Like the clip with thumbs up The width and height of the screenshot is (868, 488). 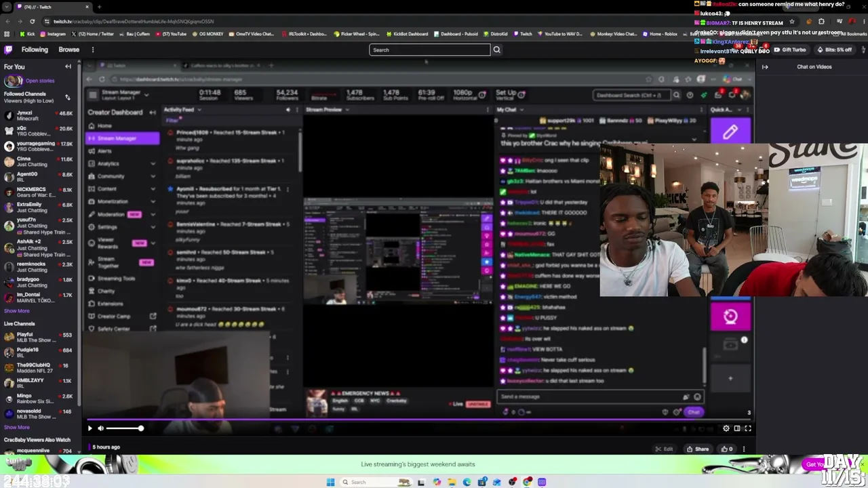click(728, 449)
